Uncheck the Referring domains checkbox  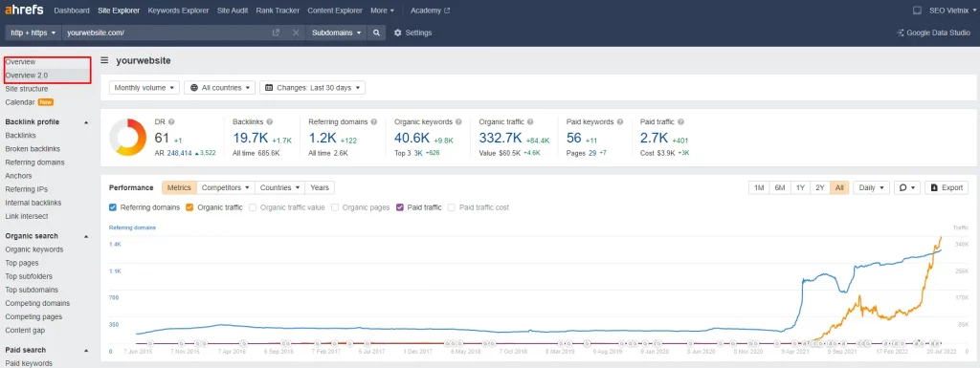pos(113,207)
